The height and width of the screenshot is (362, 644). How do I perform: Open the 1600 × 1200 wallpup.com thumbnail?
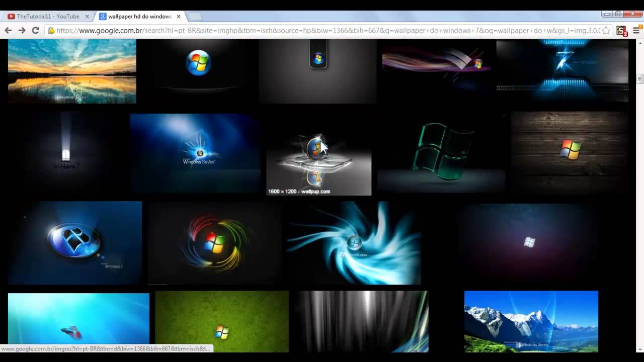[x=319, y=153]
